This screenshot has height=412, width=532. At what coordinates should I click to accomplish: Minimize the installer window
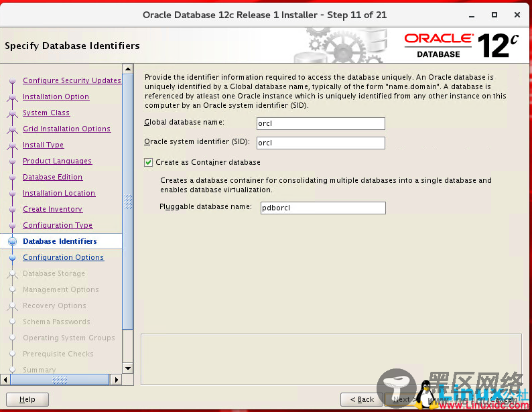472,15
